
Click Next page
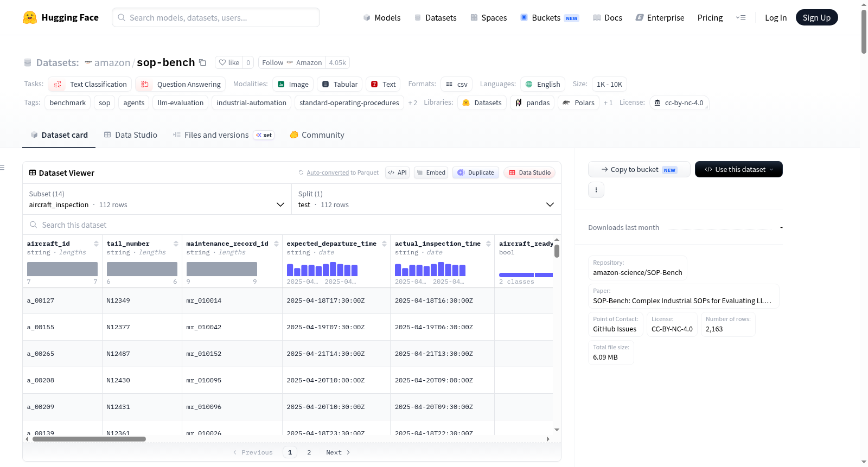pos(338,452)
